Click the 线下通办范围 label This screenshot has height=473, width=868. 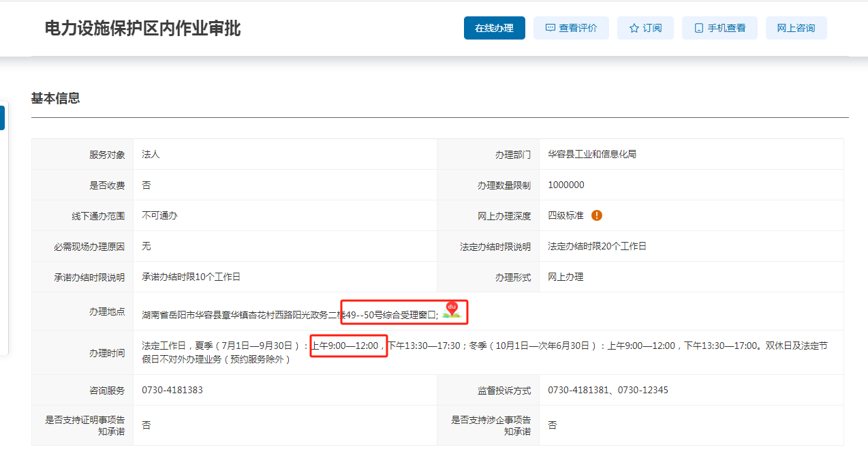98,216
